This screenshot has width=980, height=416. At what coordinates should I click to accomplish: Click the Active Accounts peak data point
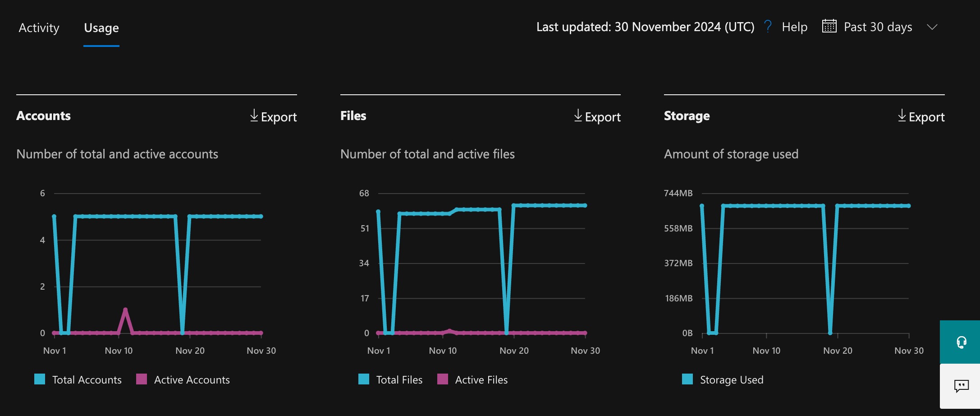125,310
